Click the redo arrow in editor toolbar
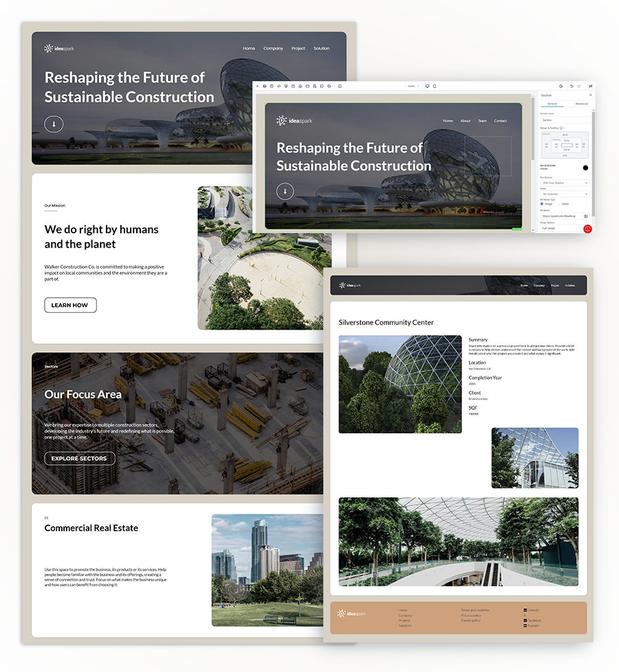 click(x=579, y=86)
